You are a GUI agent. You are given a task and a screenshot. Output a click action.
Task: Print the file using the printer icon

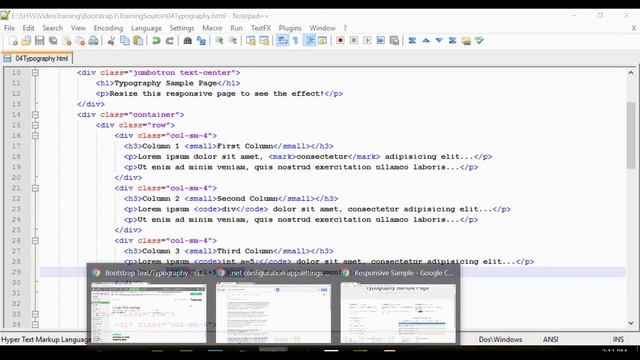tap(93, 41)
